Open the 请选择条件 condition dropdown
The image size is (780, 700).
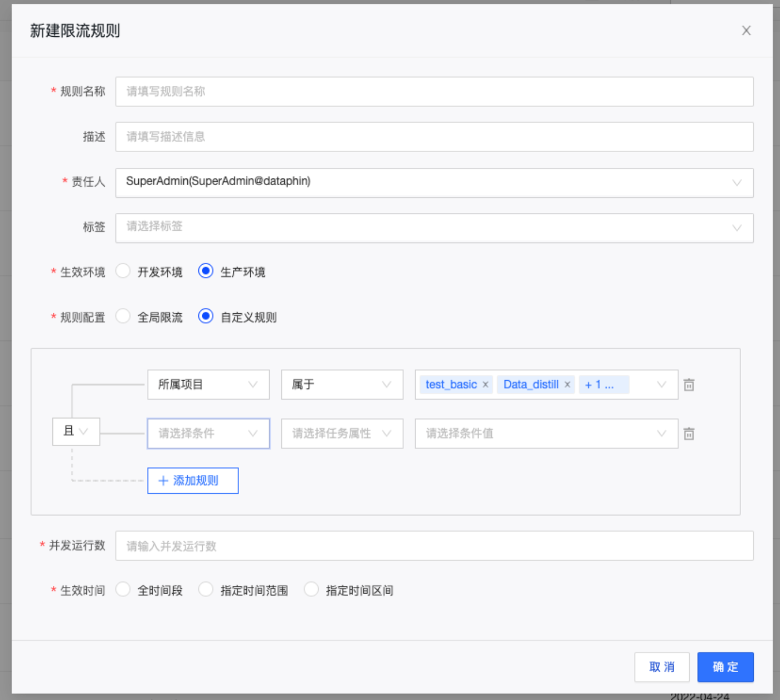tap(208, 433)
